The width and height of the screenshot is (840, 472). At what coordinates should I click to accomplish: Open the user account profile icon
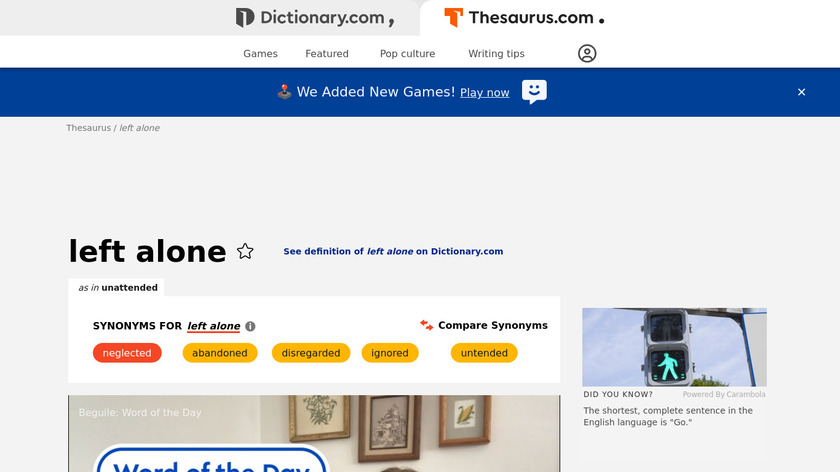(587, 54)
